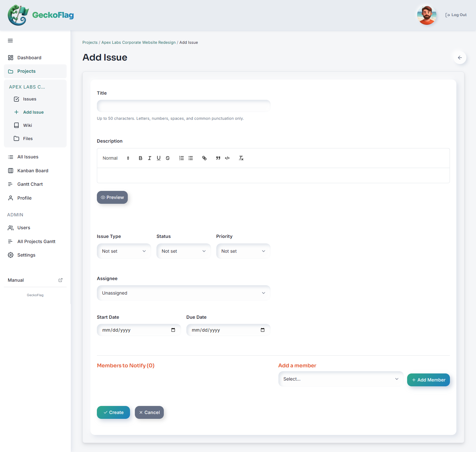The width and height of the screenshot is (476, 452).
Task: Cancel the new issue form
Action: click(x=149, y=412)
